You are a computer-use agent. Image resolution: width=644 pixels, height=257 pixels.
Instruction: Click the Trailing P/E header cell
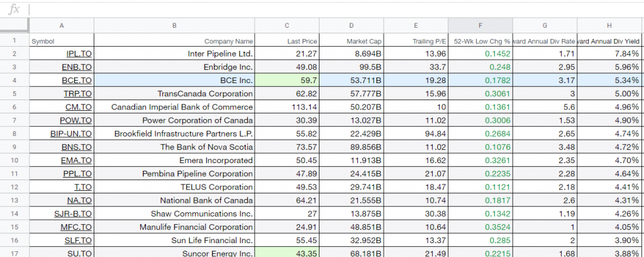click(x=416, y=40)
